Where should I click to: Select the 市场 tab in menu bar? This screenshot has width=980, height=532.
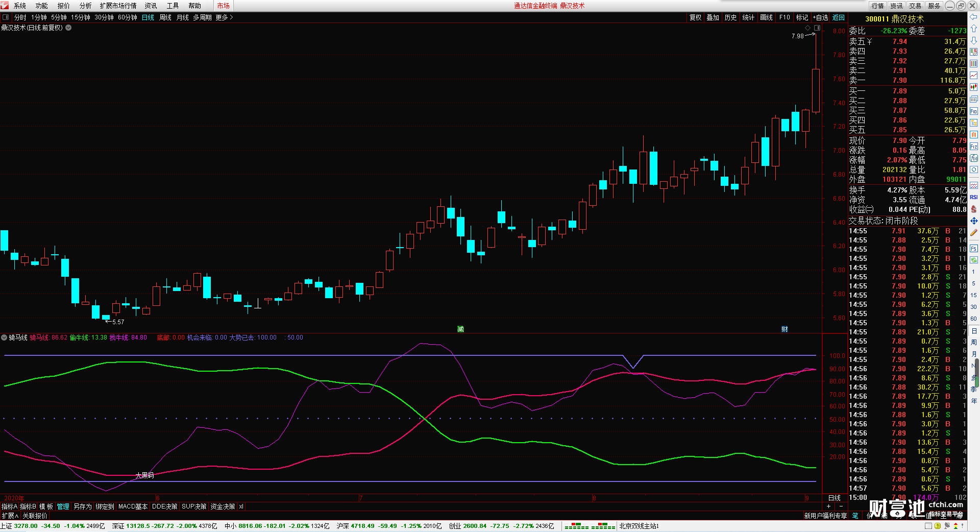[224, 6]
